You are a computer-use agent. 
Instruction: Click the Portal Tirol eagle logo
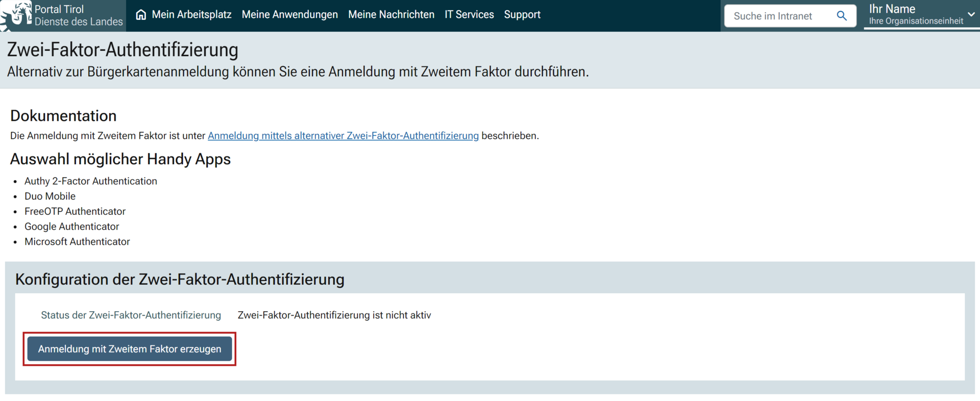tap(16, 15)
